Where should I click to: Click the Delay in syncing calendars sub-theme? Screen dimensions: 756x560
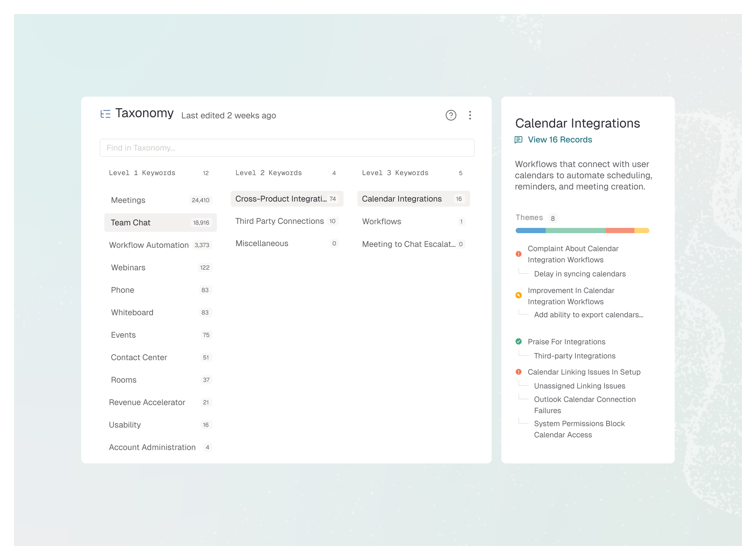tap(580, 274)
